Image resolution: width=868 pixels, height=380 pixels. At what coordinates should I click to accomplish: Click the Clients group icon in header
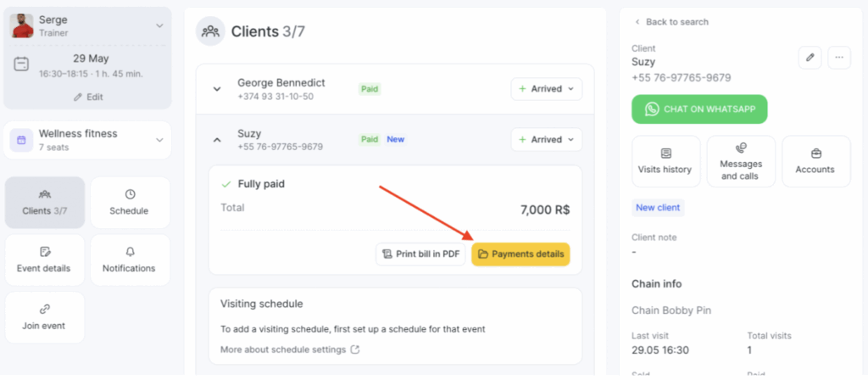coord(210,32)
